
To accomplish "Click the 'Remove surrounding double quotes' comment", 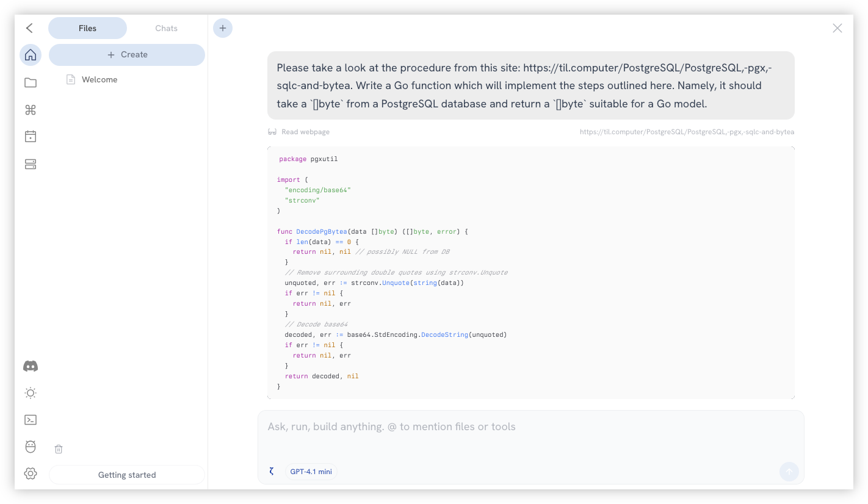I will [x=396, y=273].
